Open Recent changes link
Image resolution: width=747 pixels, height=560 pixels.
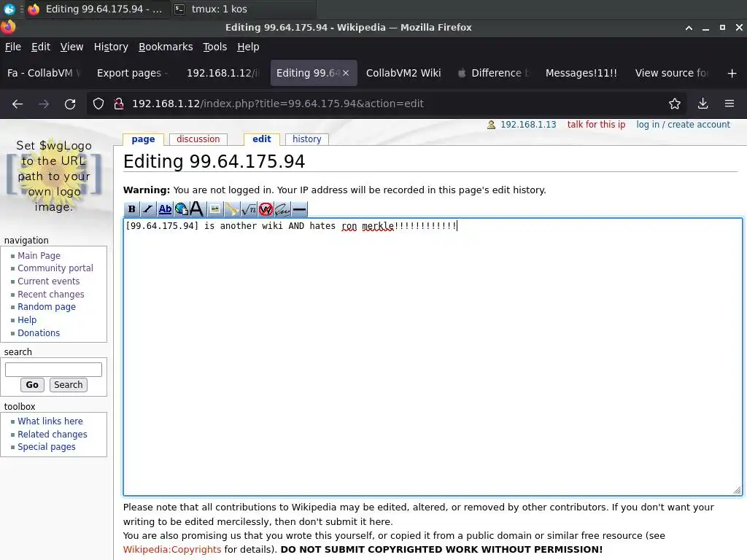coord(51,295)
